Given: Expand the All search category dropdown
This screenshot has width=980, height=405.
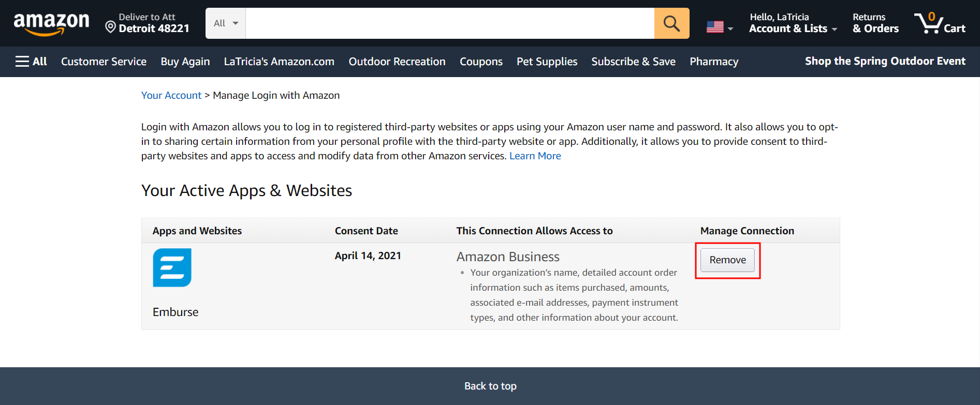Looking at the screenshot, I should click(x=226, y=23).
